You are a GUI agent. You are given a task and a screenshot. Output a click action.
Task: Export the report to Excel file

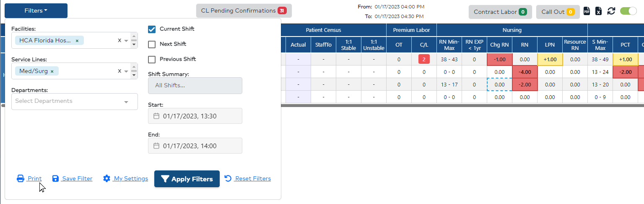click(x=599, y=11)
